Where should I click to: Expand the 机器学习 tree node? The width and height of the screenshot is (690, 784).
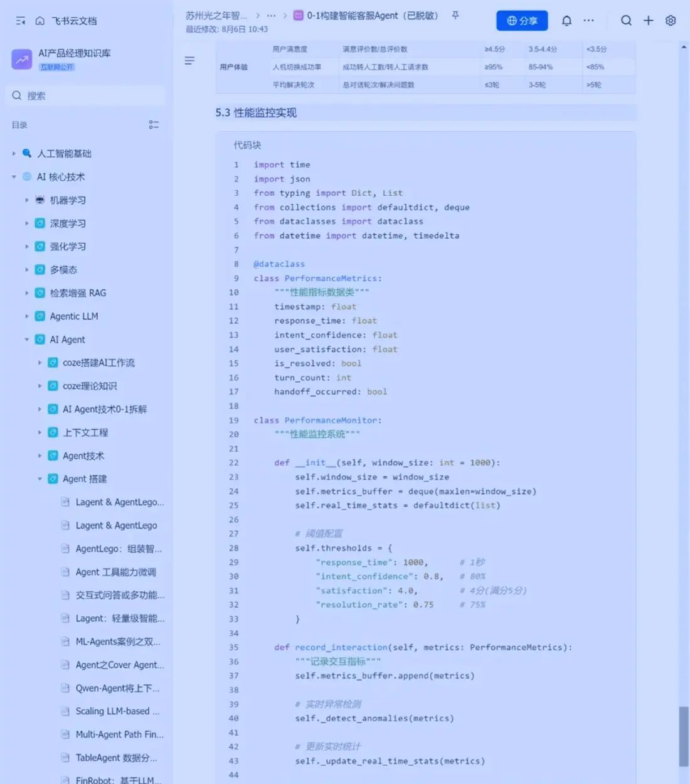point(27,200)
